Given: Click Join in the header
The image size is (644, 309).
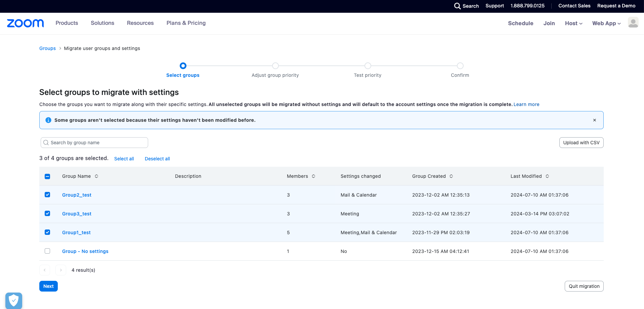Looking at the screenshot, I should [549, 23].
